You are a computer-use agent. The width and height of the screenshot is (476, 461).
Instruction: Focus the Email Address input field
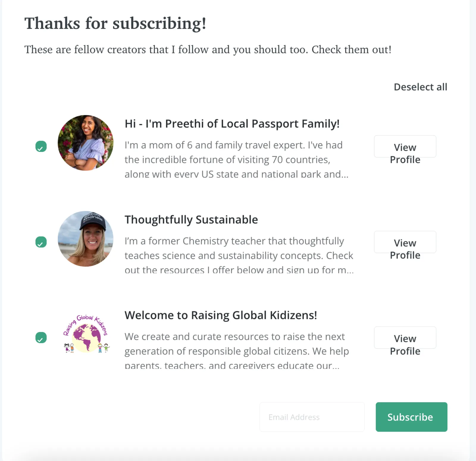tap(312, 417)
